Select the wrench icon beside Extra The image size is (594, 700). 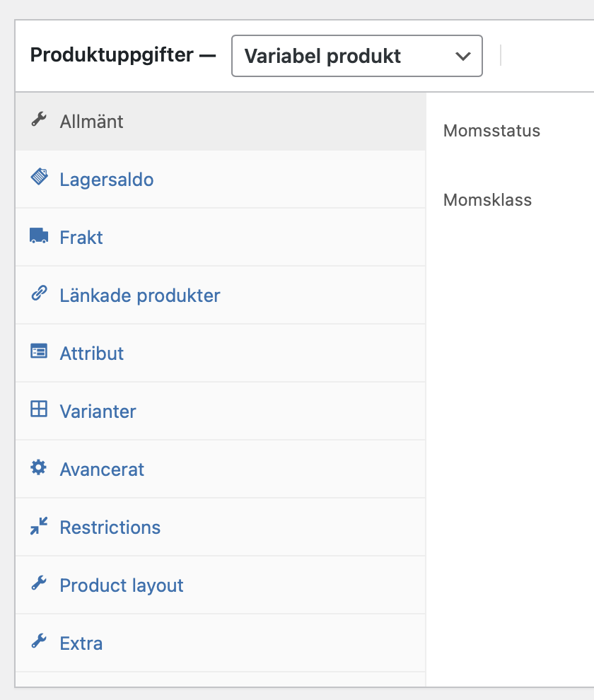pyautogui.click(x=39, y=643)
